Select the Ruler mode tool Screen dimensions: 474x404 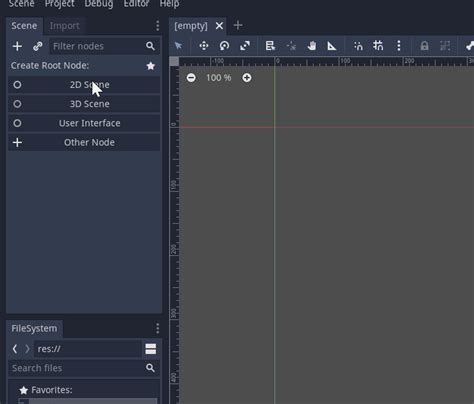coord(332,46)
